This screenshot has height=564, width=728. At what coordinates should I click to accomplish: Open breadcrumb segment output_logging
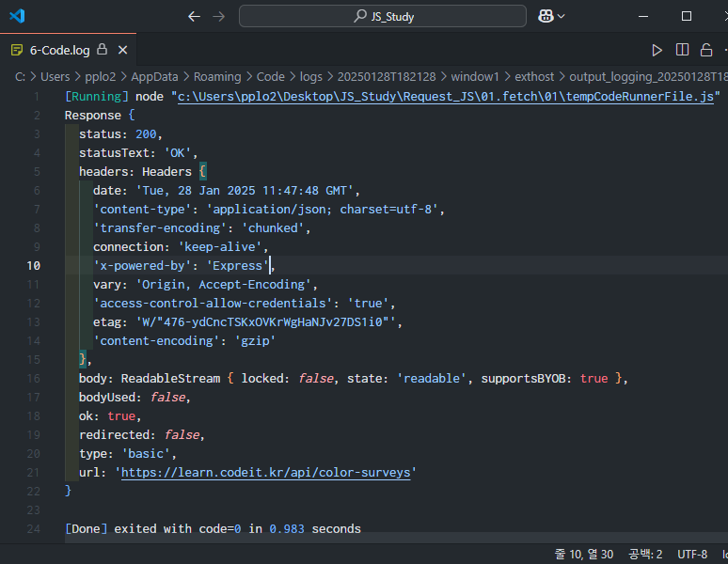[648, 76]
